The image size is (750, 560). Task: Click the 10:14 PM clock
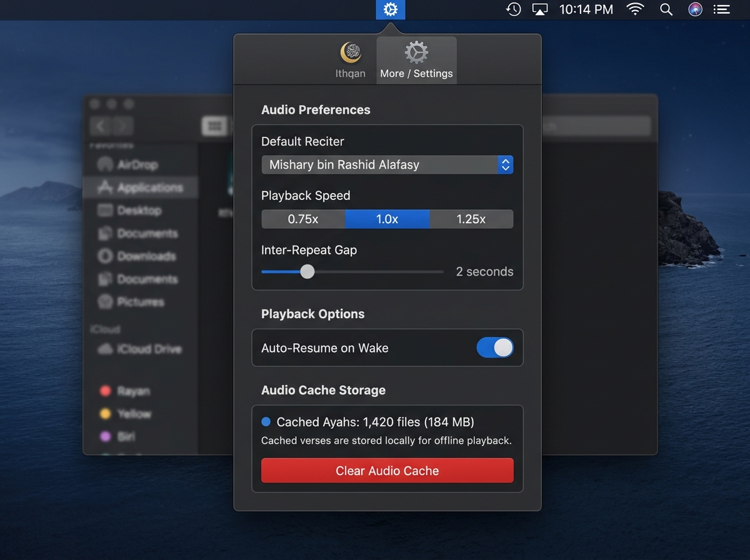coord(586,9)
